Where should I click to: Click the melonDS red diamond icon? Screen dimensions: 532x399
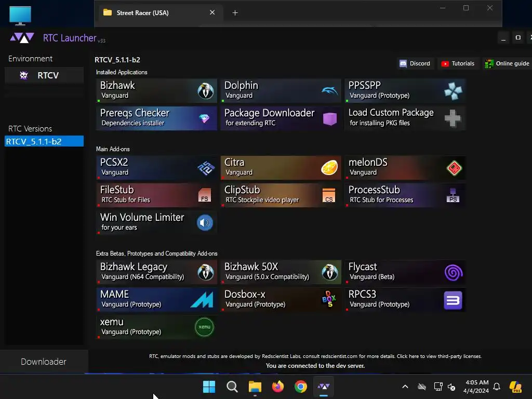pos(454,168)
